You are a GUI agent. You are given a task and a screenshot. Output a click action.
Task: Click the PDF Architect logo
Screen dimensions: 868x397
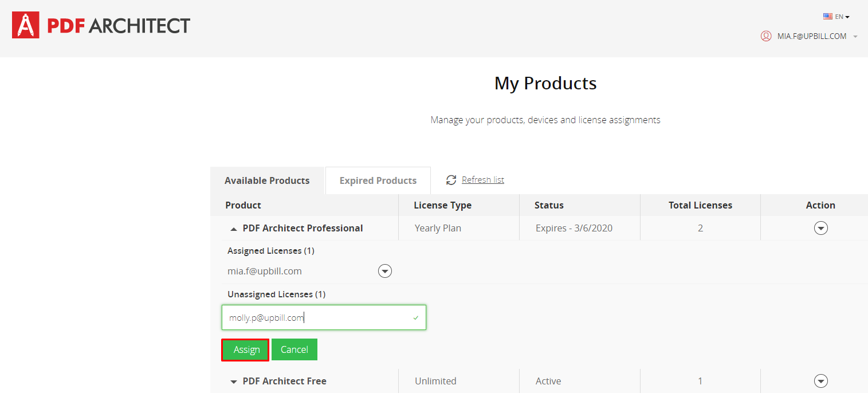point(101,25)
